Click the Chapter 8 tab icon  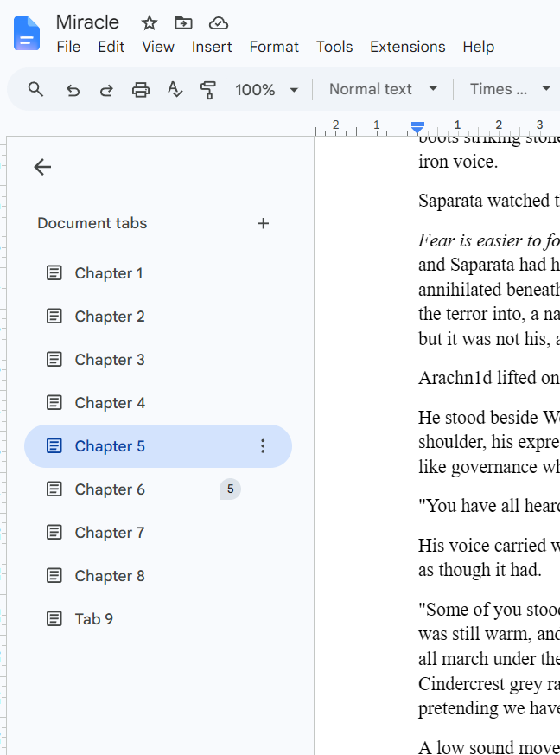(54, 576)
